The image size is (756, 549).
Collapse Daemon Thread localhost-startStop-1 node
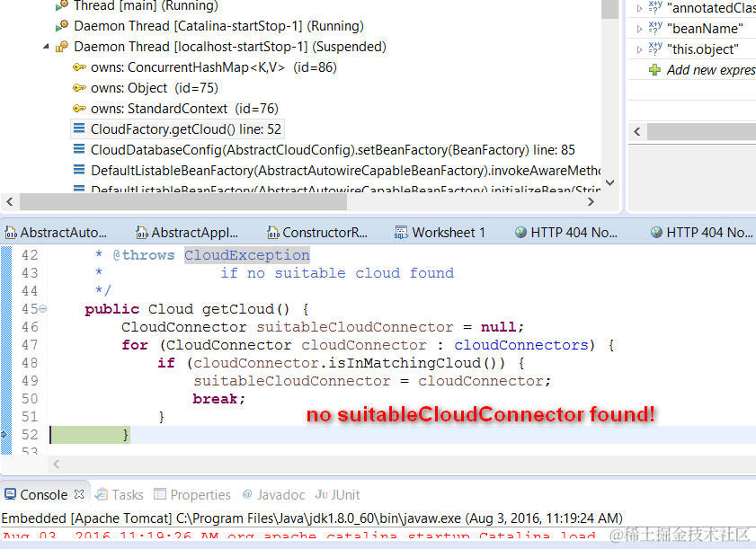tap(46, 47)
